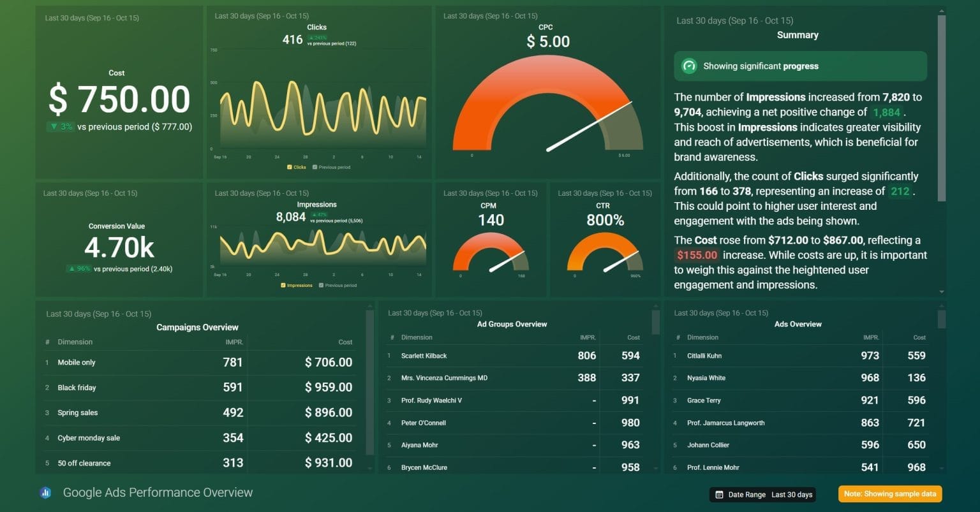Screen dimensions: 980x512
Task: Enable Previous period legend on the Clicks chart
Action: (314, 167)
